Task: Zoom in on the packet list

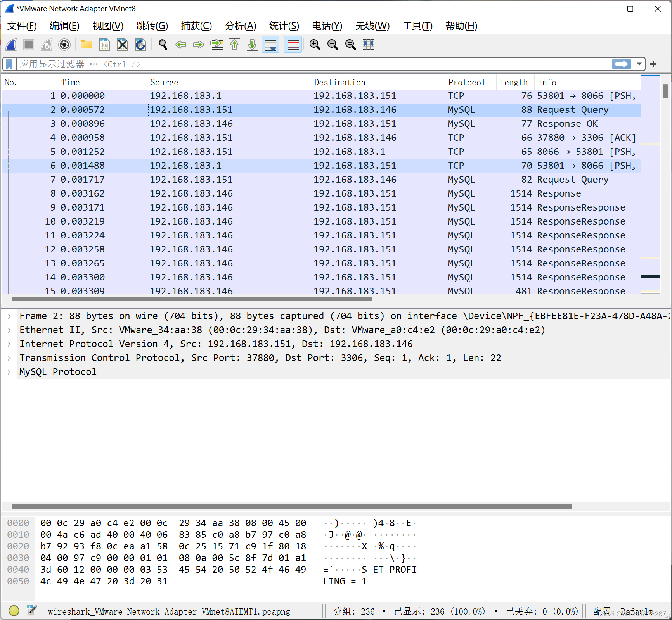Action: (315, 45)
